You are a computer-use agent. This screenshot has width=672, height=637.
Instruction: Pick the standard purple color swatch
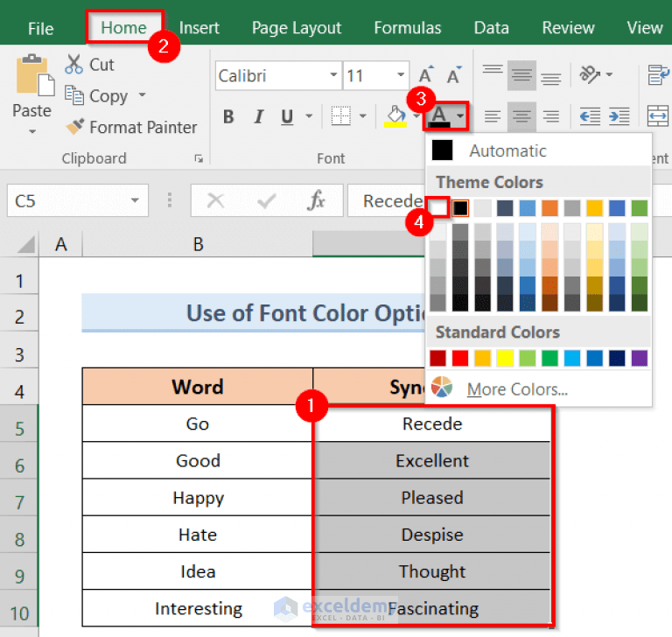(x=639, y=358)
